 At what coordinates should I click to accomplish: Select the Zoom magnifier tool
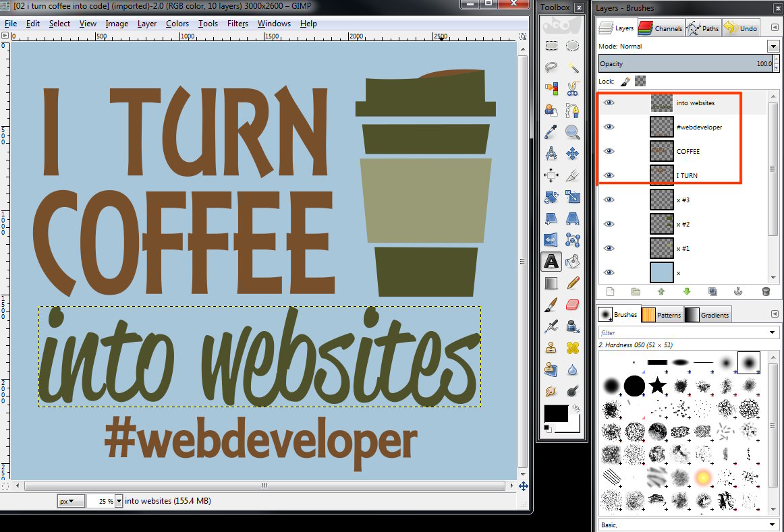pos(573,132)
